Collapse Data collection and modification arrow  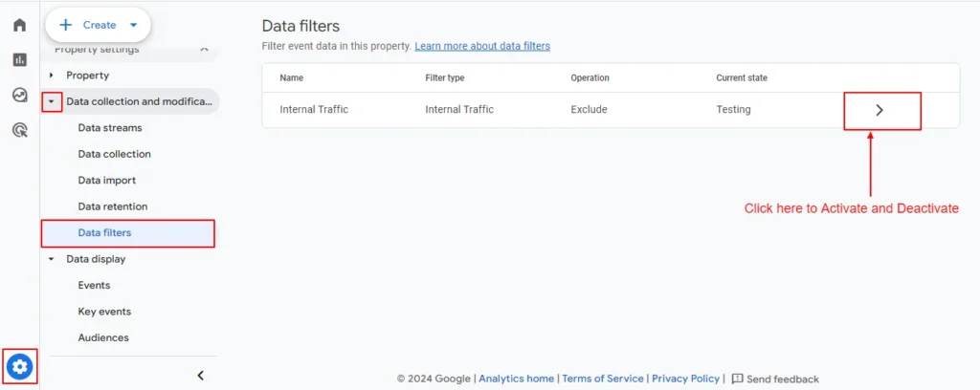tap(52, 101)
